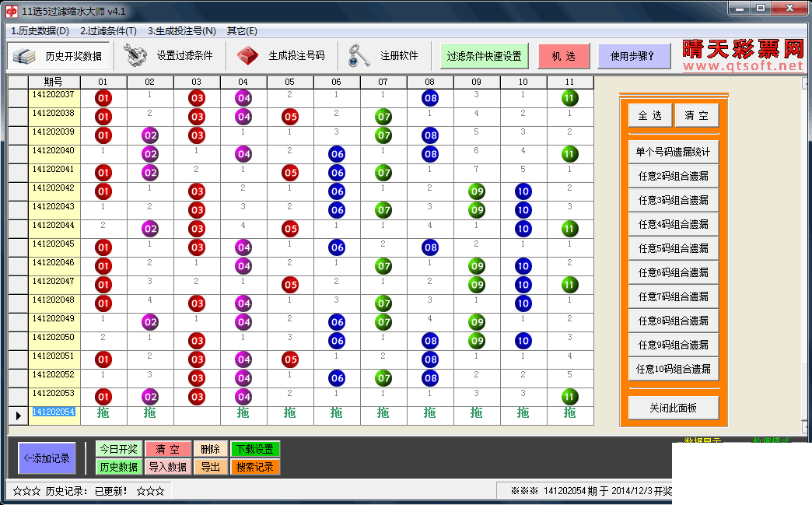Click the 生成投注号码 red dice icon
The image size is (812, 505).
point(247,56)
